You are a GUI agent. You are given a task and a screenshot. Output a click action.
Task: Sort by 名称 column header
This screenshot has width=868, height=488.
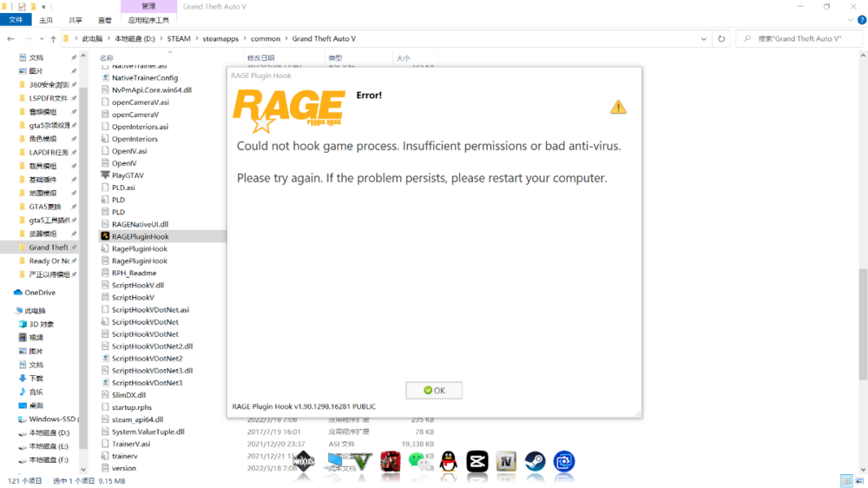tap(106, 57)
